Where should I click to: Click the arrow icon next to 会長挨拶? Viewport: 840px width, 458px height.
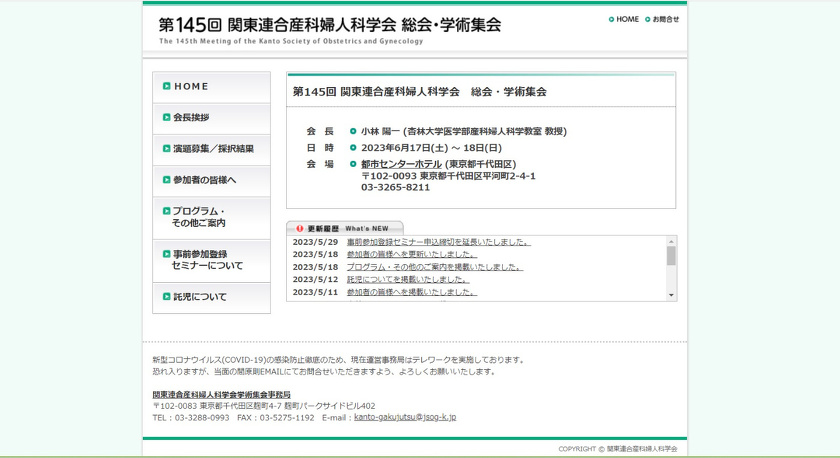pyautogui.click(x=167, y=117)
